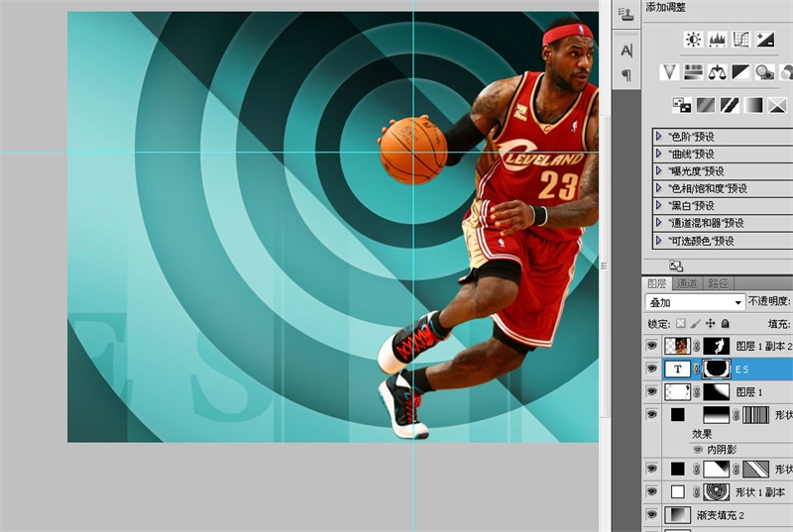
Task: Switch to the 通道 tab
Action: pyautogui.click(x=688, y=284)
